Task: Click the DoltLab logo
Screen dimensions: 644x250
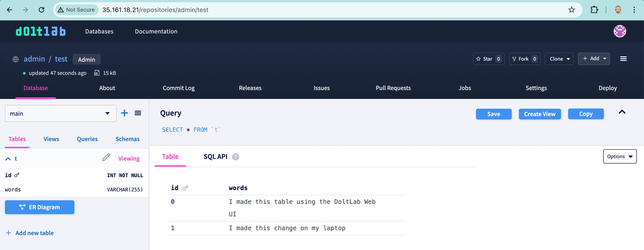Action: click(x=41, y=31)
